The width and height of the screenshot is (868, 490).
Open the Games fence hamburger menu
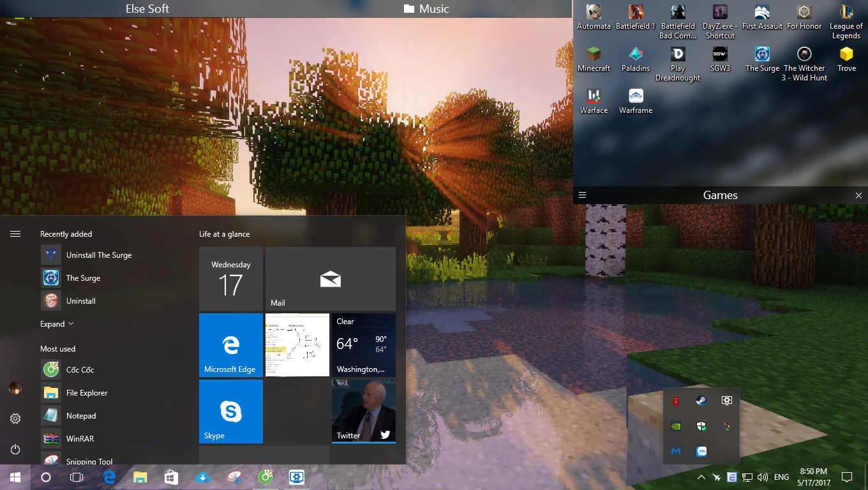point(582,195)
